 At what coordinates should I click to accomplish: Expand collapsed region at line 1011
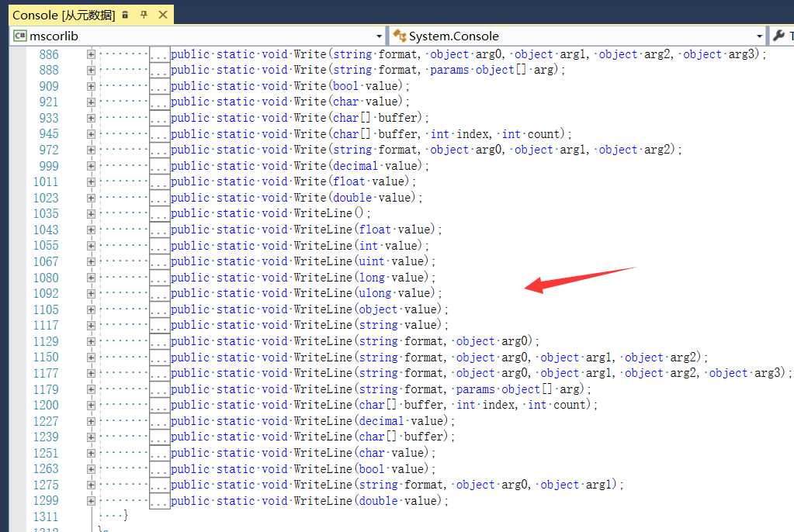click(x=91, y=181)
